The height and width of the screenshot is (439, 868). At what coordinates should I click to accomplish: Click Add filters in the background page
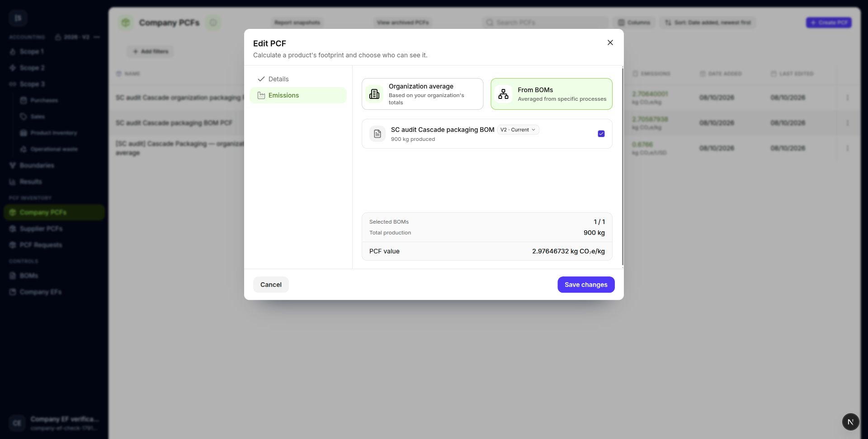pos(150,51)
